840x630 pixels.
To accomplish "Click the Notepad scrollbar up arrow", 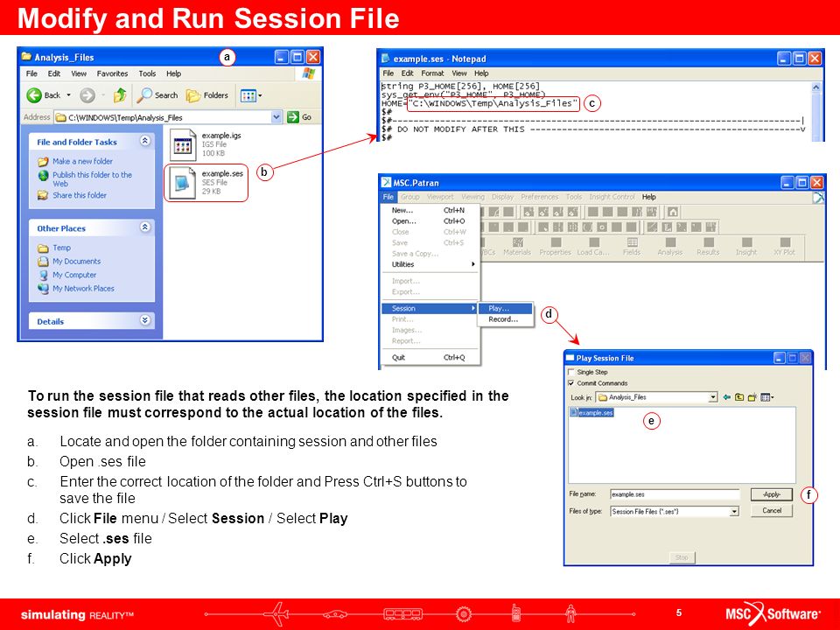I will pos(815,87).
